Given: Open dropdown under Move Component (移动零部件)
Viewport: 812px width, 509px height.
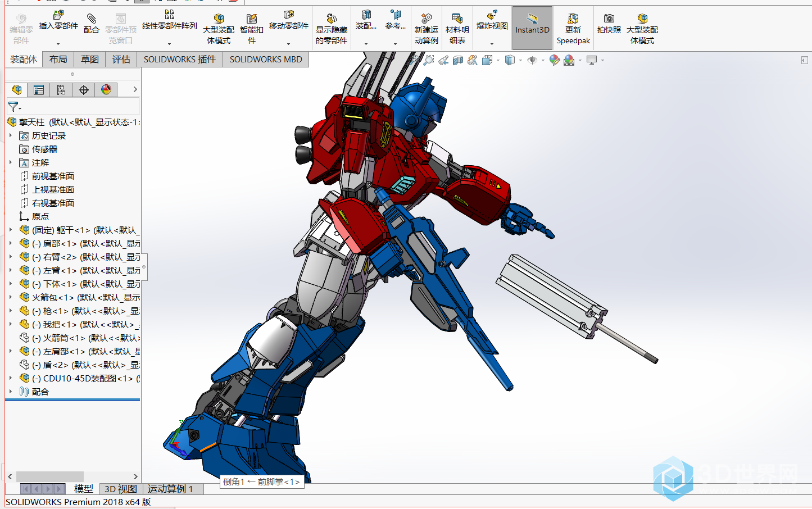Looking at the screenshot, I should click(288, 44).
